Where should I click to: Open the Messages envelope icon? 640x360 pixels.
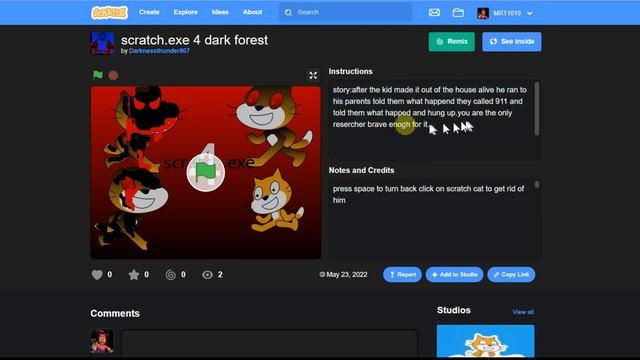(434, 13)
